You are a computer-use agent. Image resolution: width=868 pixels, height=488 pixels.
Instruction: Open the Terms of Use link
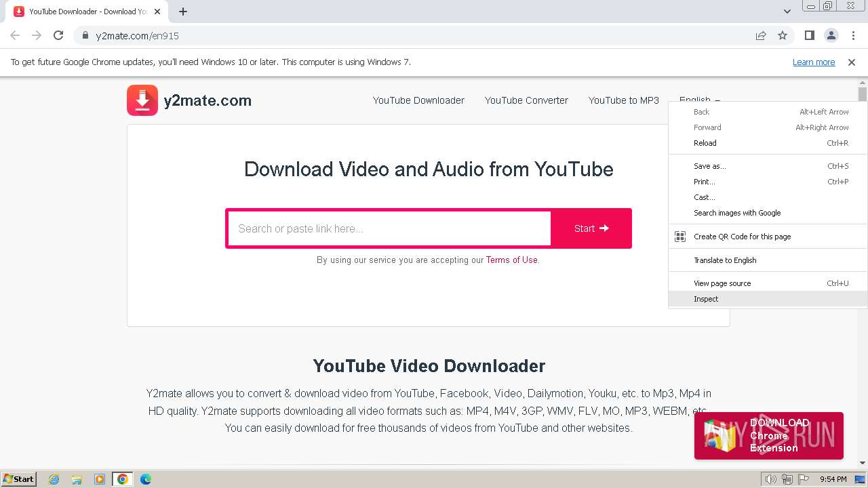[512, 260]
